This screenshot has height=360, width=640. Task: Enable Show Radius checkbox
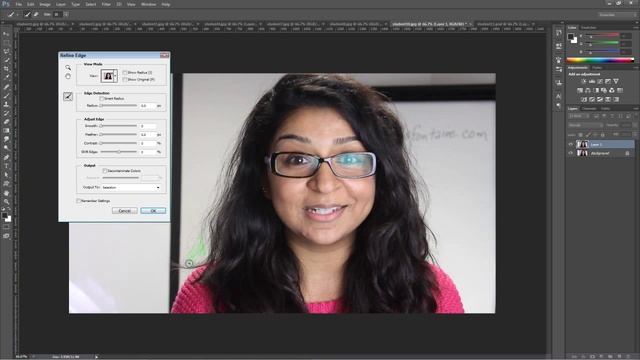coord(125,72)
